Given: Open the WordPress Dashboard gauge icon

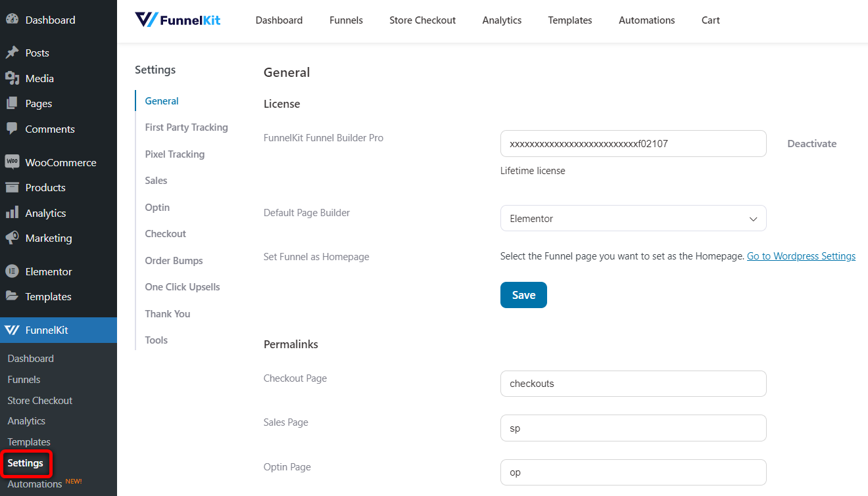Looking at the screenshot, I should coord(12,20).
